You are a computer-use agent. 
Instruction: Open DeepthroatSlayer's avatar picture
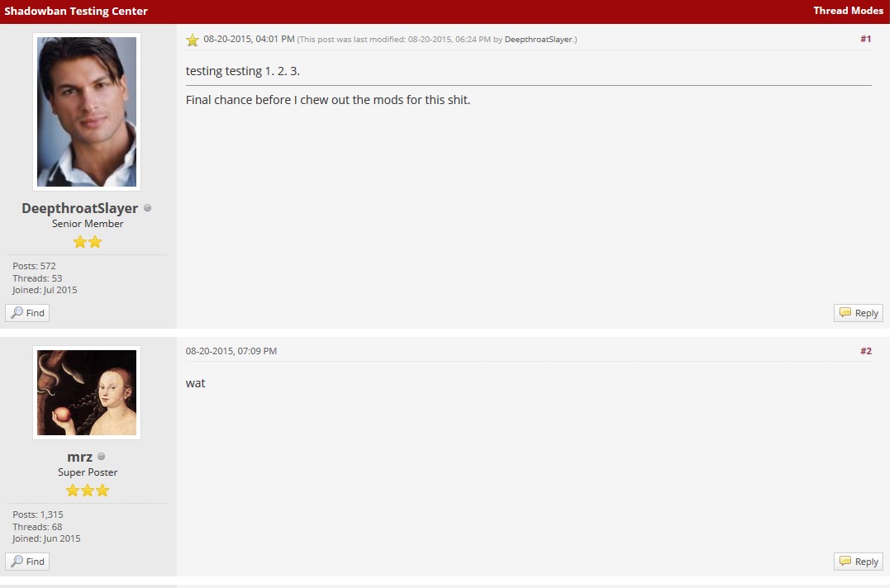click(x=87, y=111)
